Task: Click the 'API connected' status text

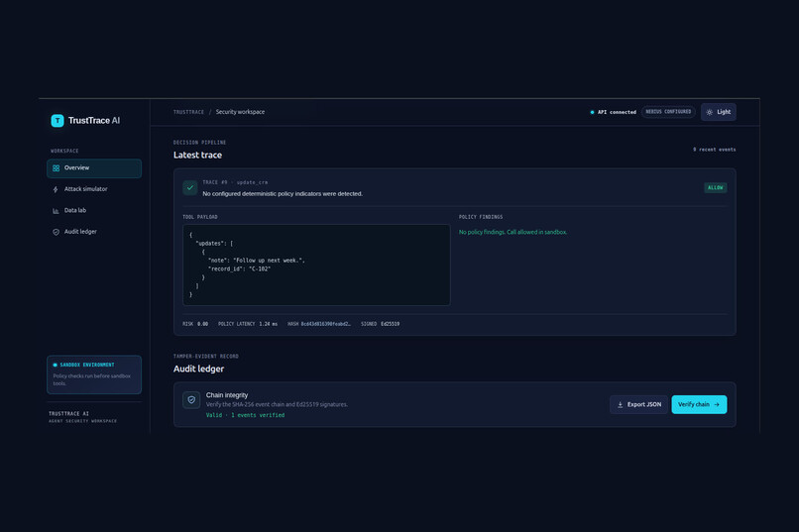Action: (x=617, y=112)
